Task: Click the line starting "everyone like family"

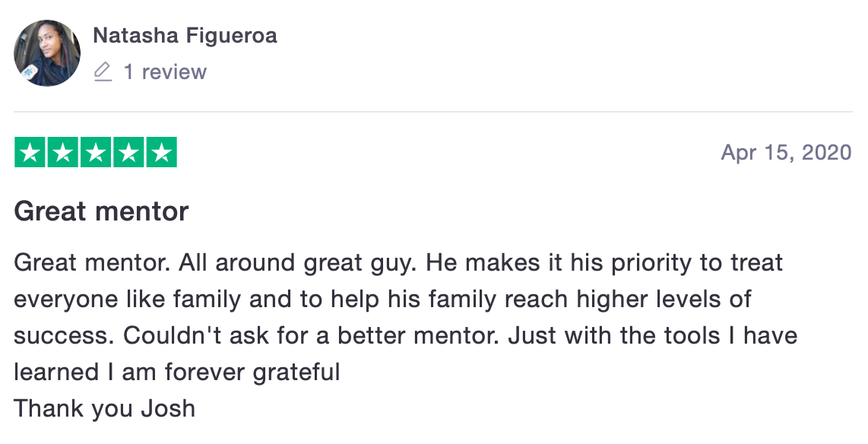Action: (x=382, y=299)
